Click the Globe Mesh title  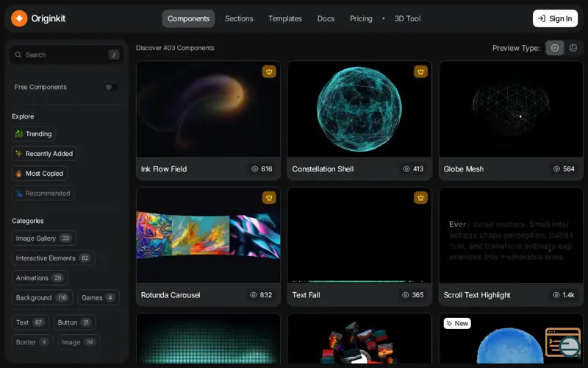(464, 169)
